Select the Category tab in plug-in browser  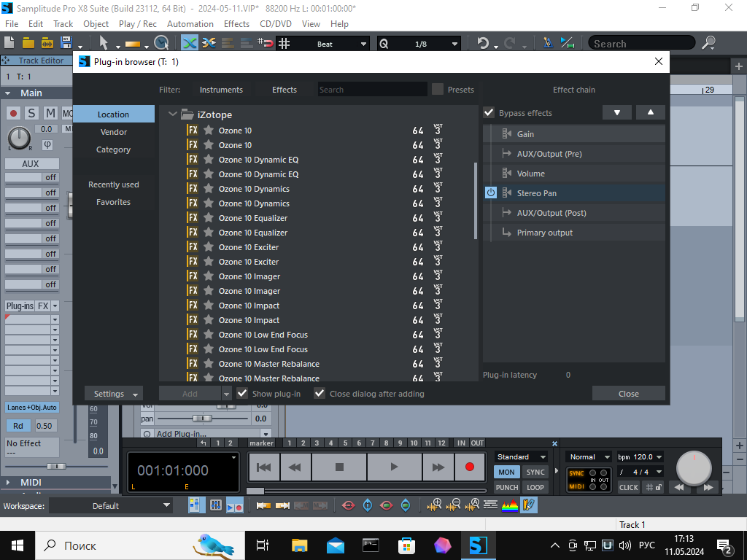point(113,149)
